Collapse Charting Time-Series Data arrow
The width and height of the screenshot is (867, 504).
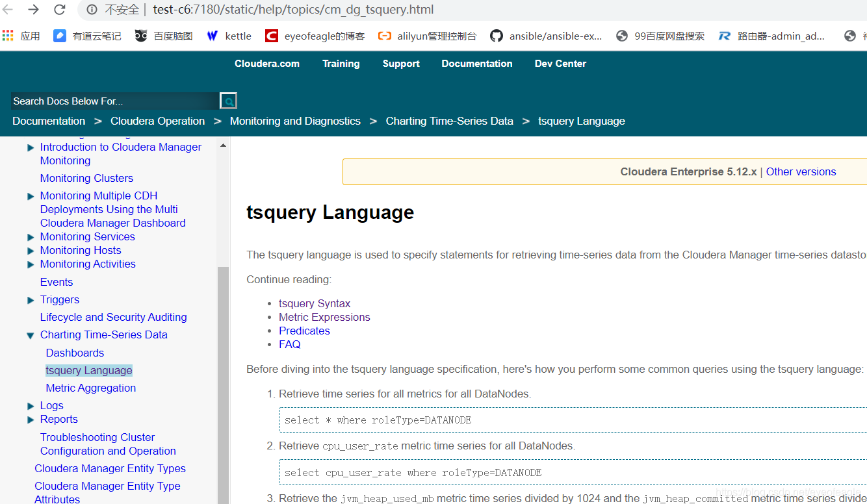point(31,336)
